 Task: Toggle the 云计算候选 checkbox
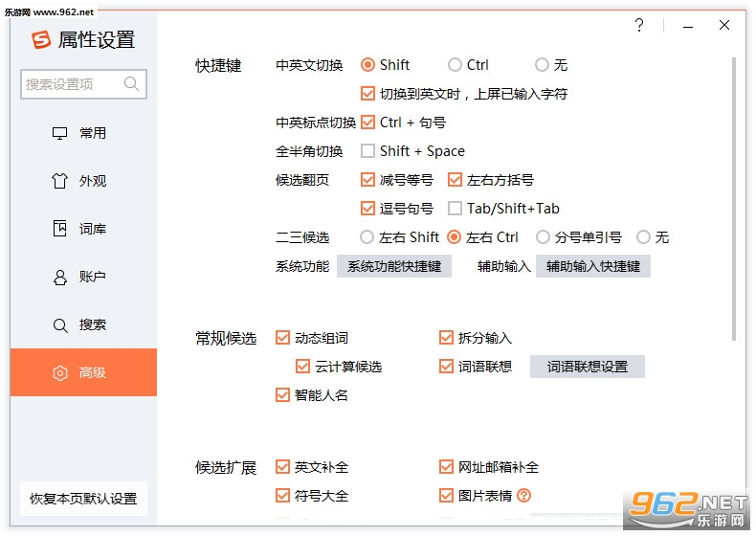pyautogui.click(x=302, y=367)
